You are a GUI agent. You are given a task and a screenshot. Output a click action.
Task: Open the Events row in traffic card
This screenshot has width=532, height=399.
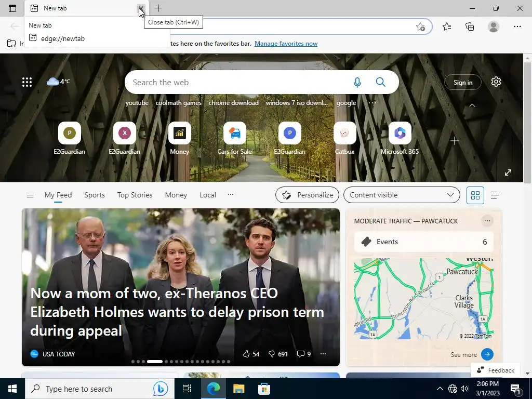(423, 242)
